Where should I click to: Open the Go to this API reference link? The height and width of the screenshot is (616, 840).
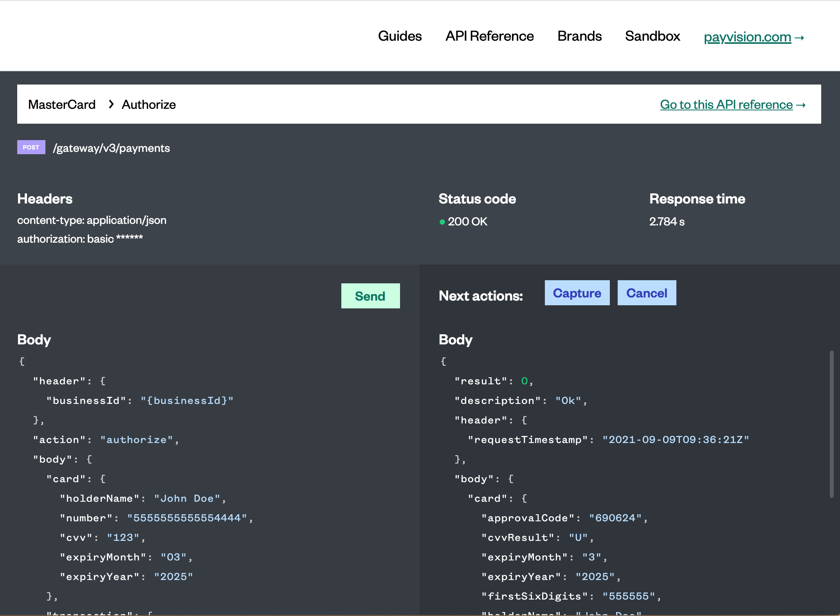tap(726, 104)
